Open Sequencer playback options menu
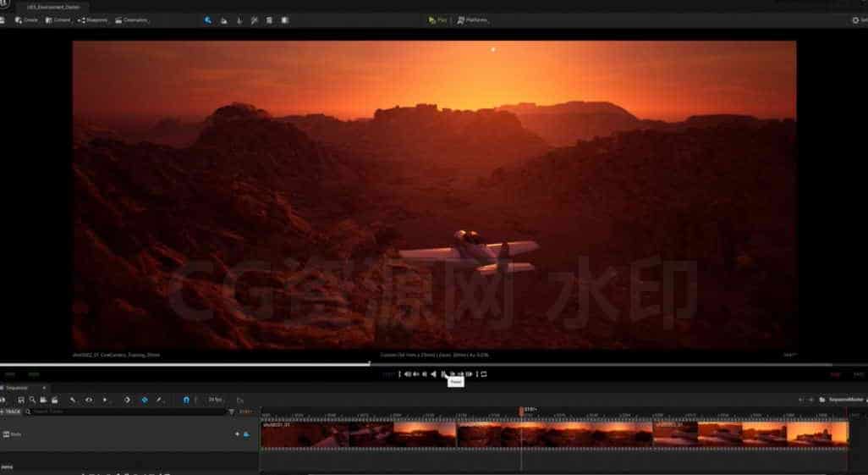The height and width of the screenshot is (475, 868). coord(106,400)
